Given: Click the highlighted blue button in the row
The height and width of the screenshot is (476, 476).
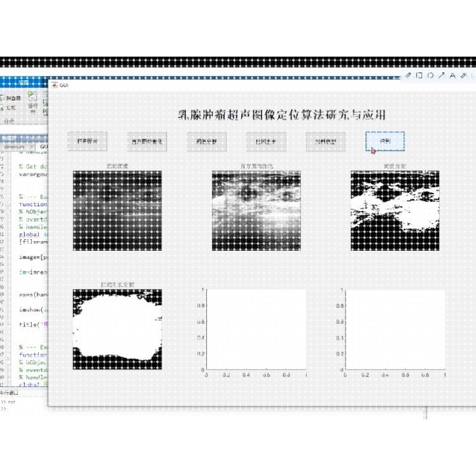Looking at the screenshot, I should 385,141.
